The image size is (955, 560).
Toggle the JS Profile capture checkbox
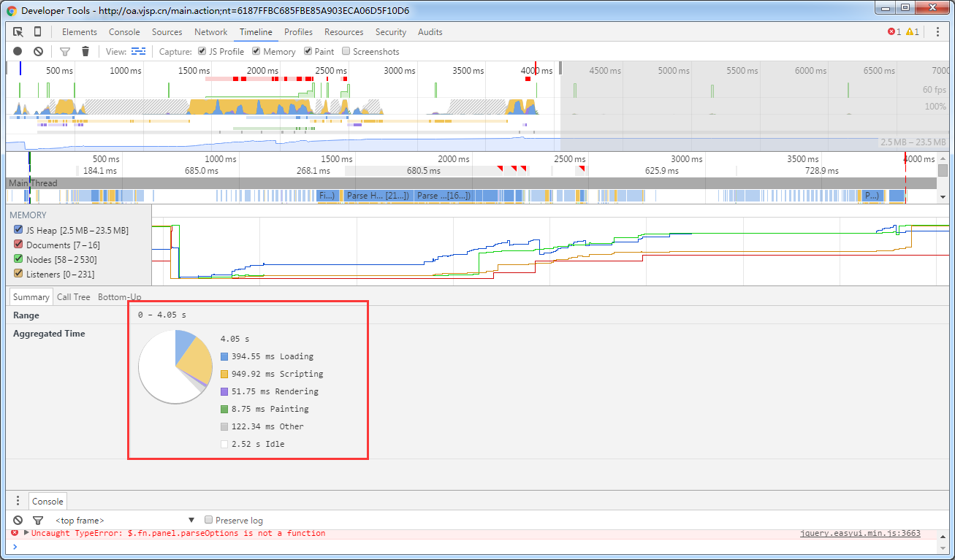pyautogui.click(x=202, y=52)
